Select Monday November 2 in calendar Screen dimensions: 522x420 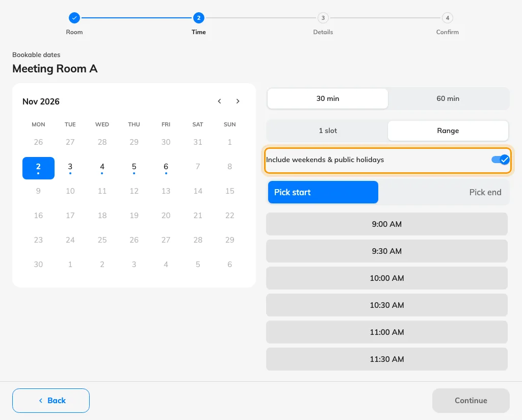[x=38, y=168]
